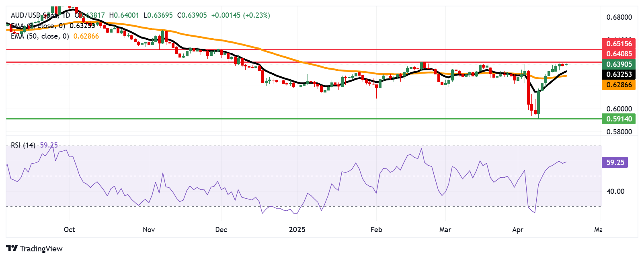Click the orange 0.62866 EMA price tag
Image resolution: width=644 pixels, height=259 pixels.
619,85
